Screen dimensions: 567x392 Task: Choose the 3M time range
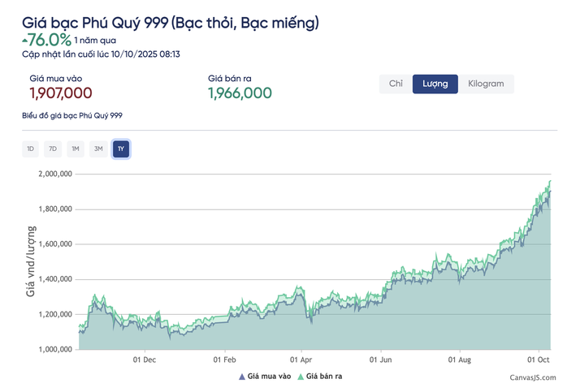click(x=98, y=149)
